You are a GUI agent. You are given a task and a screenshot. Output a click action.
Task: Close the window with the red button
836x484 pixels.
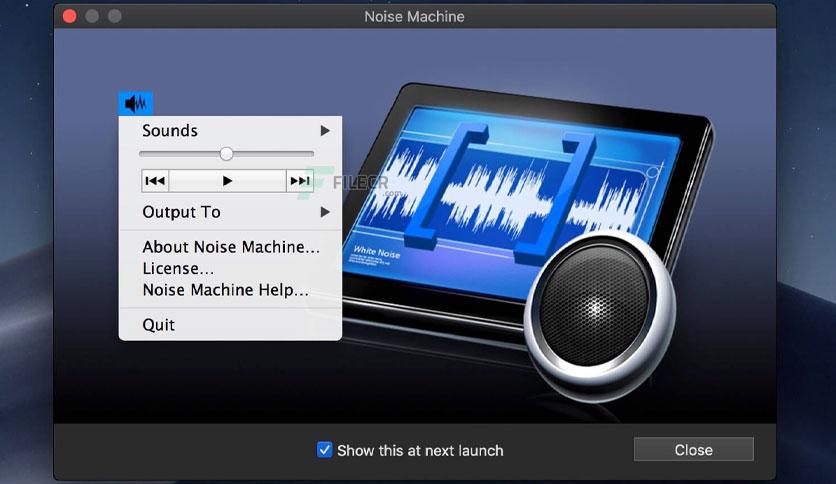(x=69, y=16)
